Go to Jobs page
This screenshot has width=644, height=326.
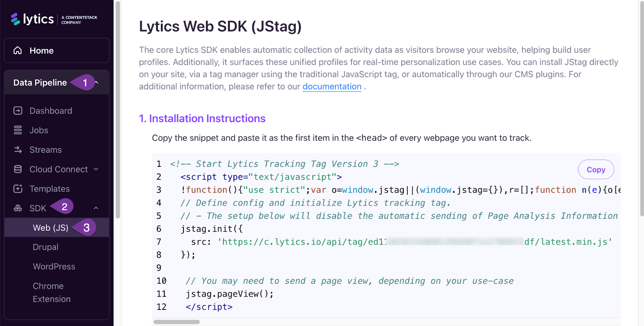39,130
